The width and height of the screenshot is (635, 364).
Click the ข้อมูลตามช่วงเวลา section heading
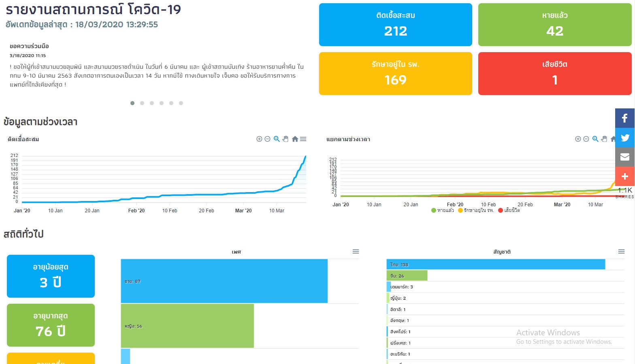[x=40, y=122]
